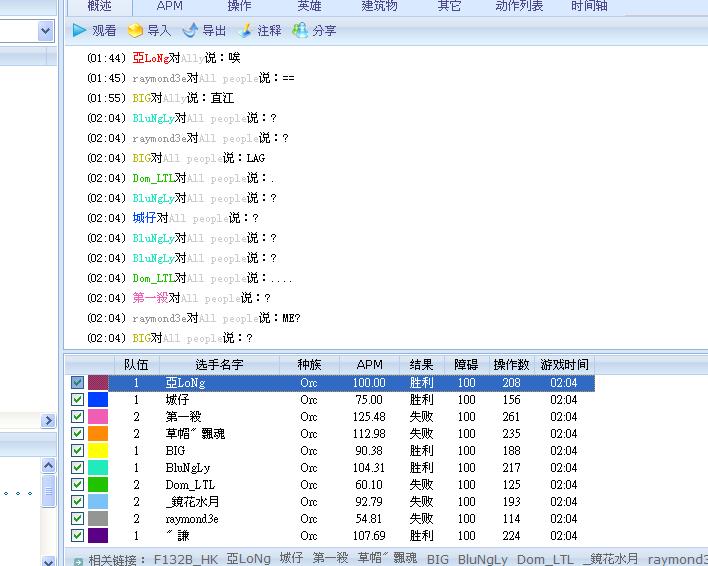Click the 导入 (import) icon
Screen dimensions: 708x566
click(135, 31)
